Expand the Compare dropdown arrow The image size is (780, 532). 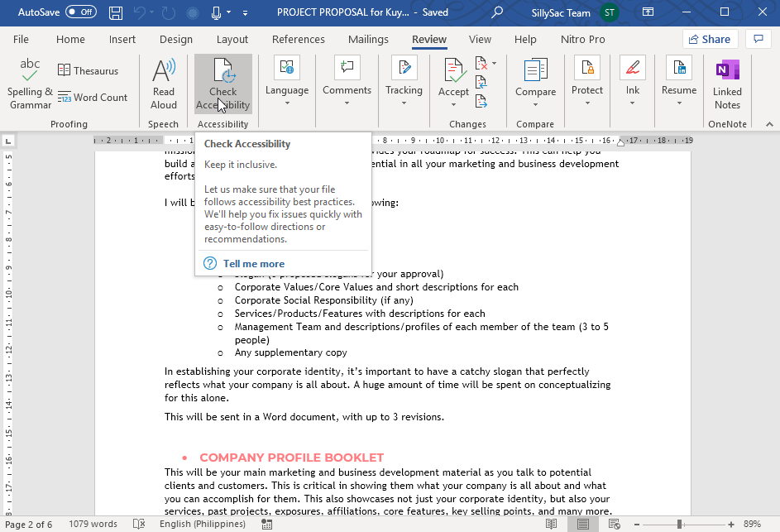[535, 104]
